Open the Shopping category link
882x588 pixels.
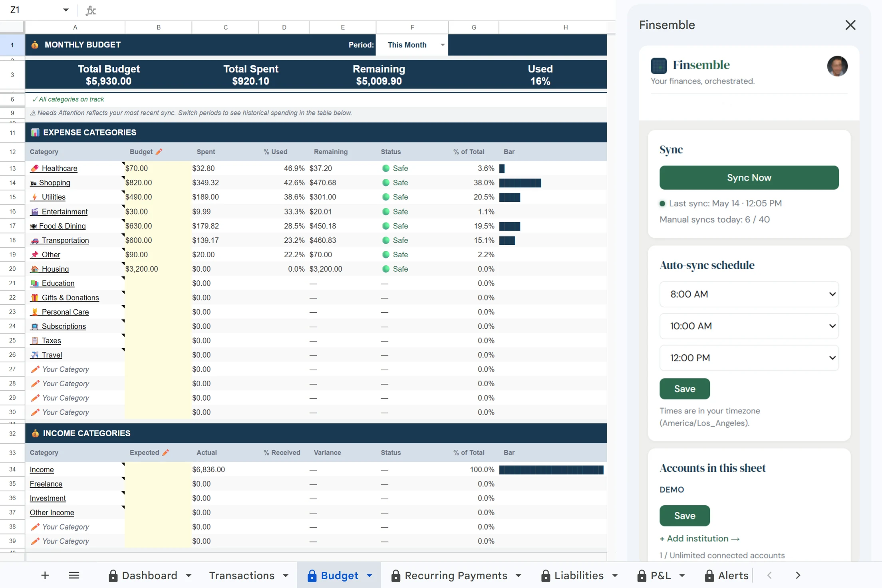(x=55, y=183)
